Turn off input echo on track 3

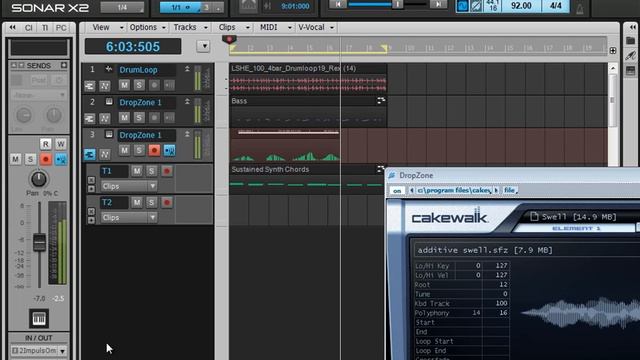pos(169,150)
